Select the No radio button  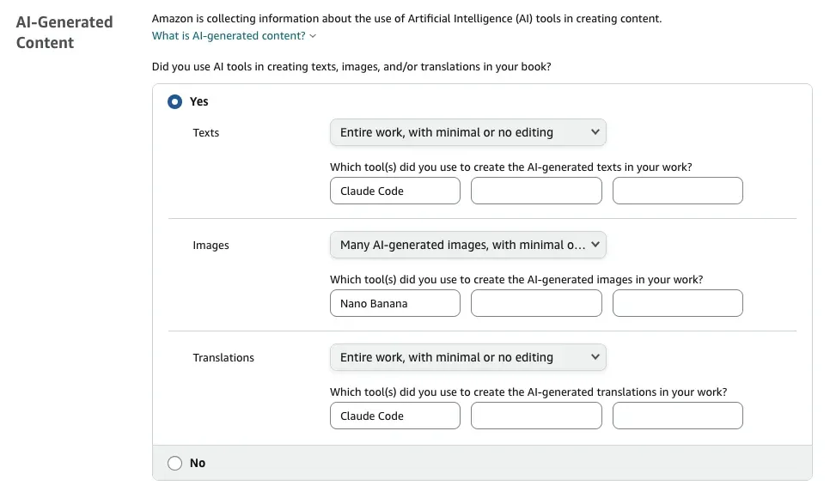173,463
